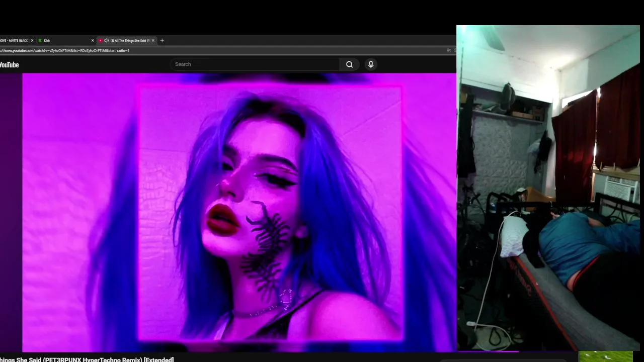Image resolution: width=644 pixels, height=362 pixels.
Task: Open the green thumbnail in the suggestions
Action: point(606,356)
